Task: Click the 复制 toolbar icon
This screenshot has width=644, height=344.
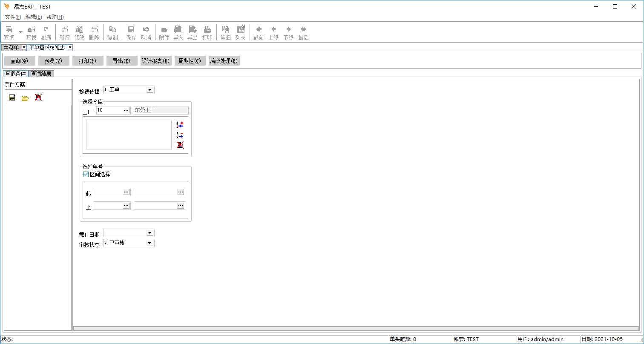Action: pyautogui.click(x=112, y=33)
